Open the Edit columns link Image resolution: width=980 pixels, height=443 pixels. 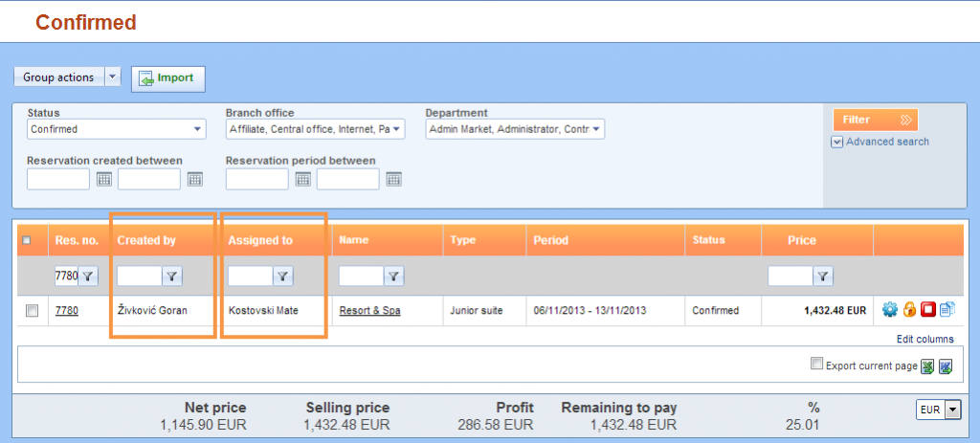[x=924, y=339]
